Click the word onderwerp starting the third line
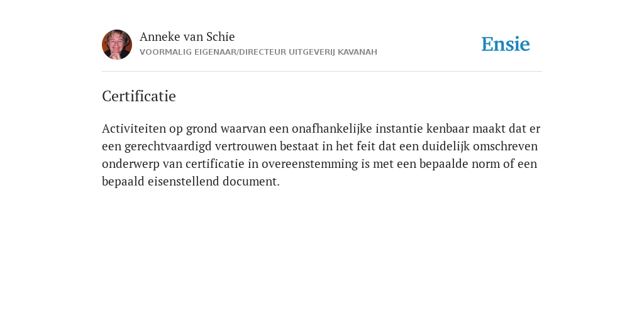 coord(131,164)
